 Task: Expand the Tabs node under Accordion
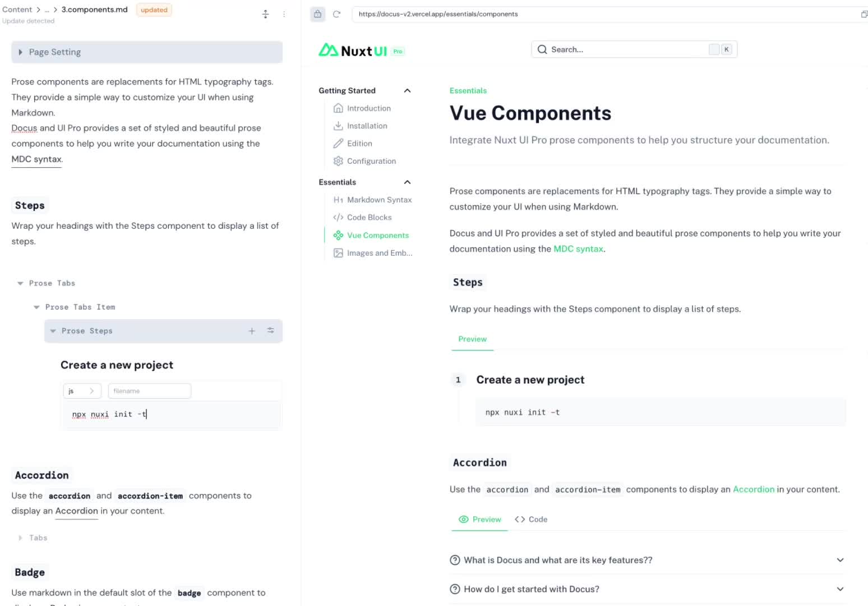pos(20,538)
